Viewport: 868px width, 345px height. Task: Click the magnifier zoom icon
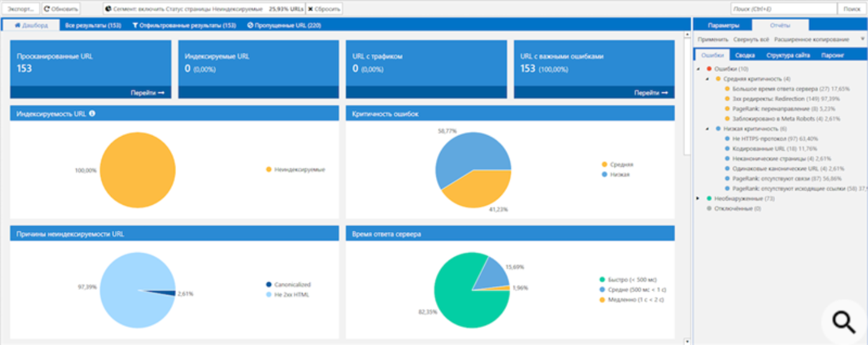(x=844, y=321)
